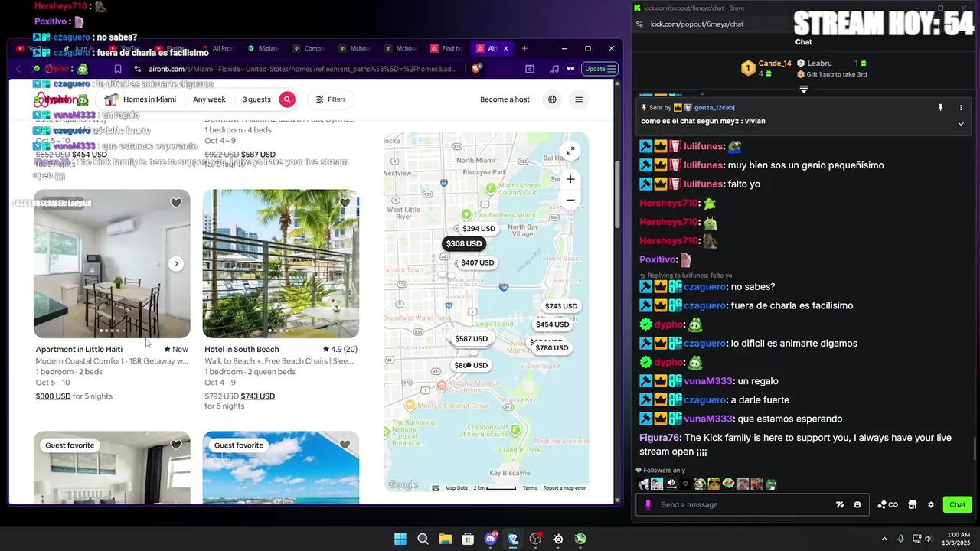
Task: Select the $587 USD map price marker
Action: click(x=471, y=339)
